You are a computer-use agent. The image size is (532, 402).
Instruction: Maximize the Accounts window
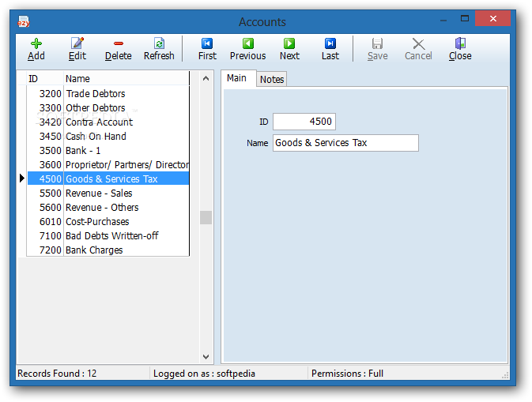[465, 19]
